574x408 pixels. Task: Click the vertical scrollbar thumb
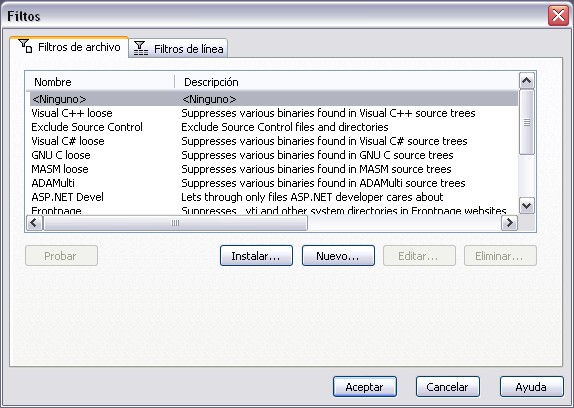point(527,122)
